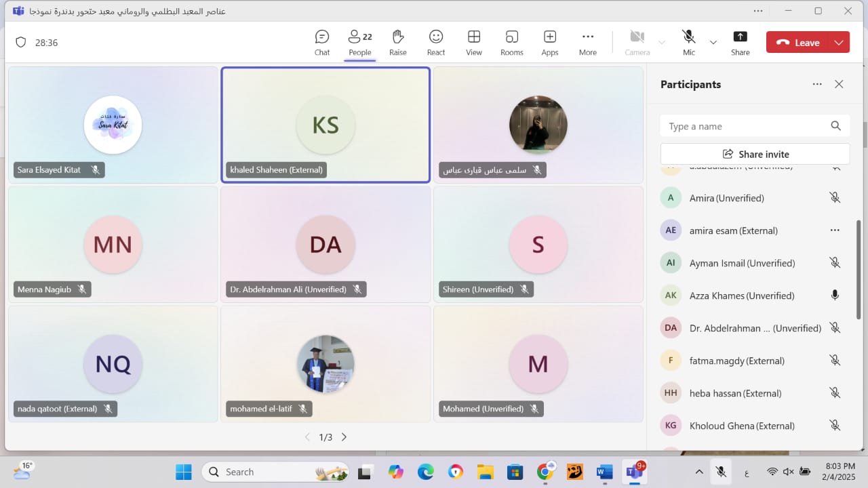Select the nada qatoot video tile
This screenshot has width=868, height=488.
point(113,364)
